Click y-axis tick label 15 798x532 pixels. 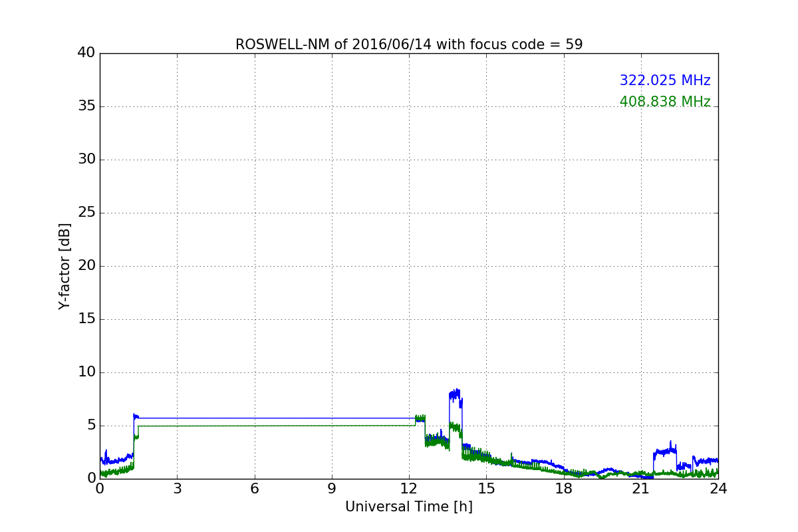[86, 319]
